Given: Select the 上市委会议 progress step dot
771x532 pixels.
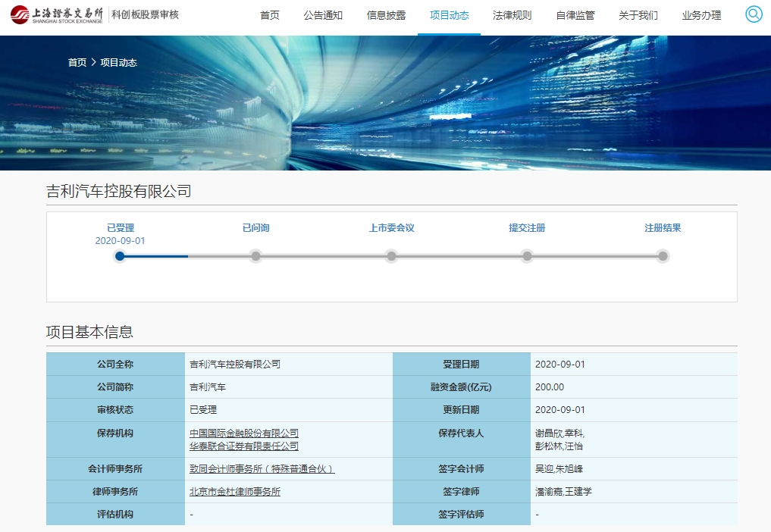Looking at the screenshot, I should 391,256.
